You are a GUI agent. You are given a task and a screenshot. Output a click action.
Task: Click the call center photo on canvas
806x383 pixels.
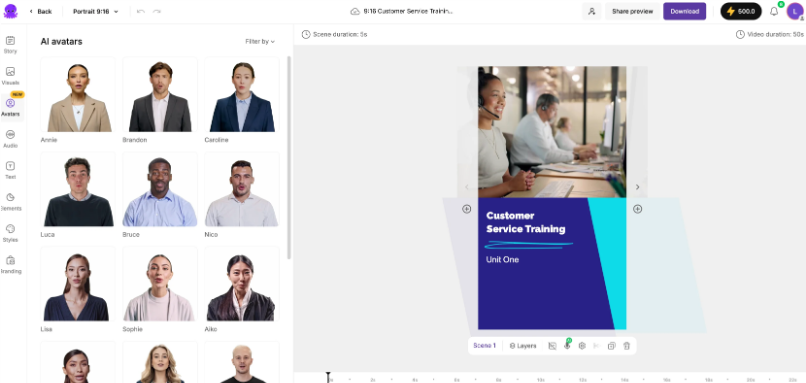point(552,132)
